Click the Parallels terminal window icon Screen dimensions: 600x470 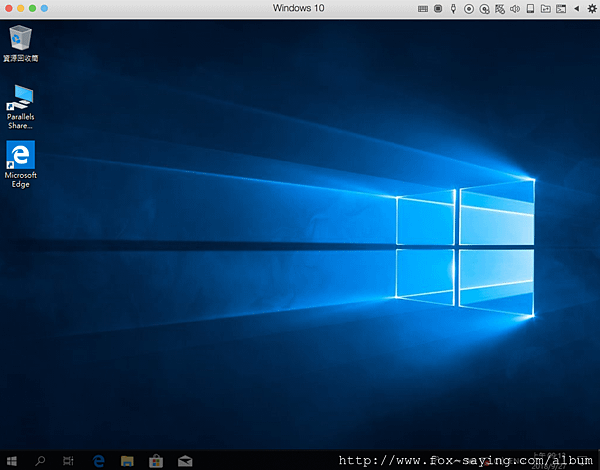tap(561, 8)
